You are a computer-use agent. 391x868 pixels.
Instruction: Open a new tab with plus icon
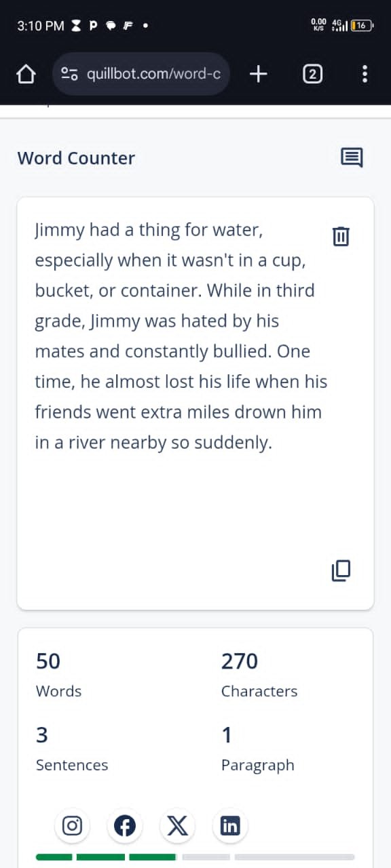click(259, 74)
